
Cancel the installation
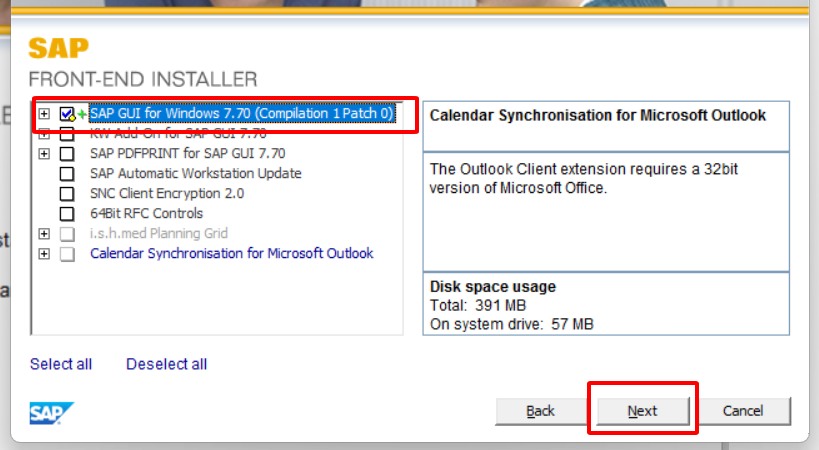pos(743,411)
